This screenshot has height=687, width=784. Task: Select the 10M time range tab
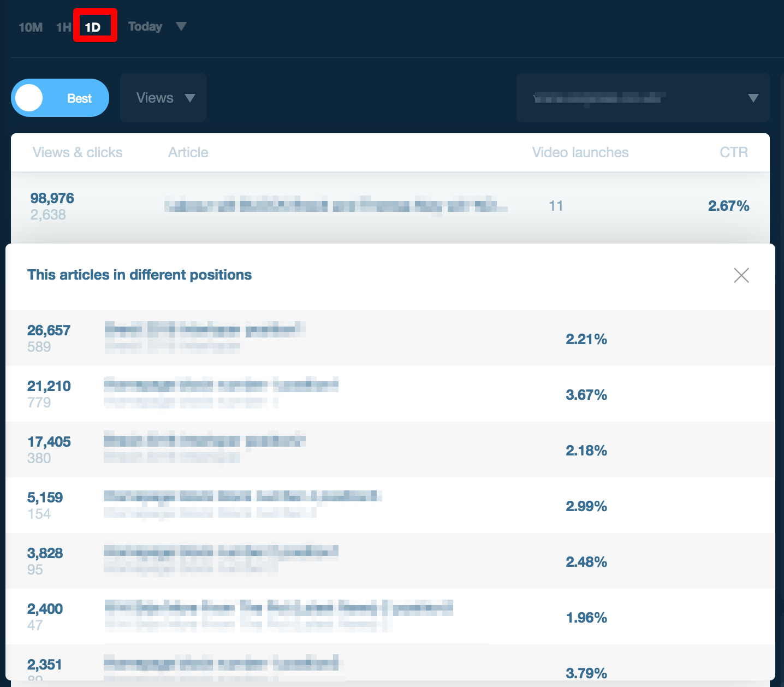(31, 27)
